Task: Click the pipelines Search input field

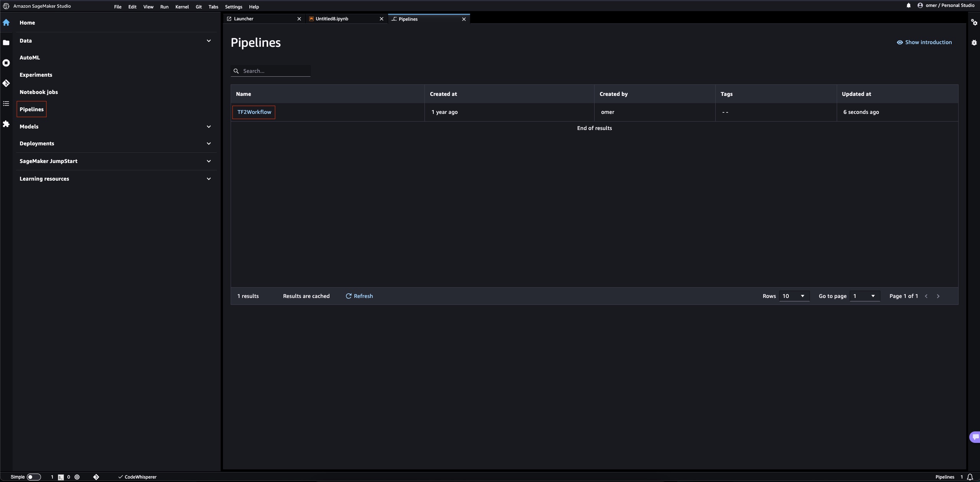Action: [270, 71]
